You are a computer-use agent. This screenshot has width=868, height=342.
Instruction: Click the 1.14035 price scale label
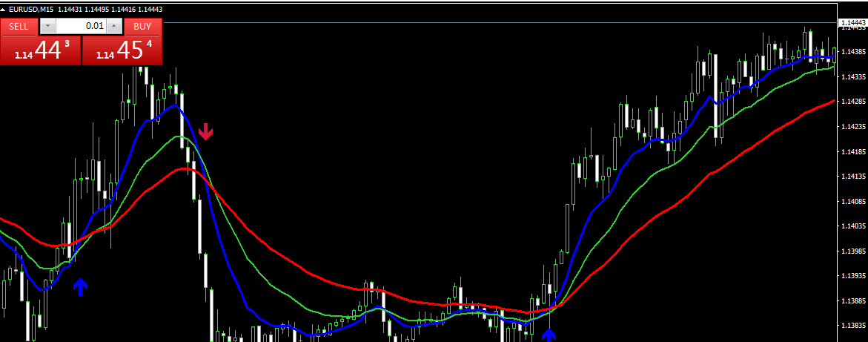point(853,226)
